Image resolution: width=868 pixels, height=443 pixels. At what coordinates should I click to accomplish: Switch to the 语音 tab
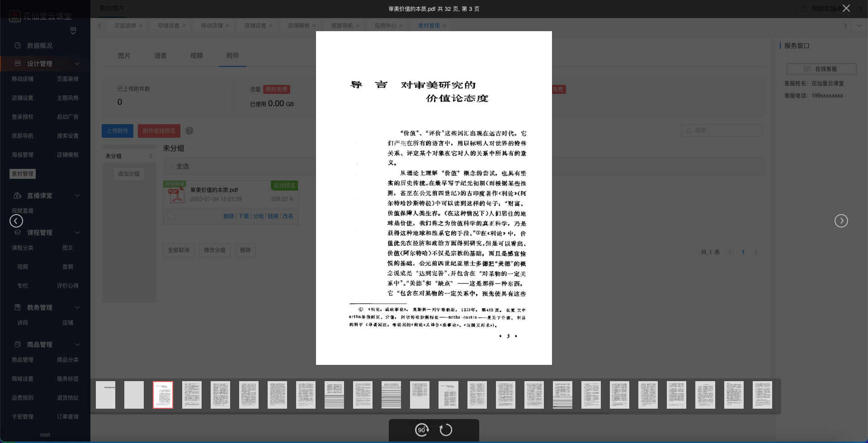(160, 56)
